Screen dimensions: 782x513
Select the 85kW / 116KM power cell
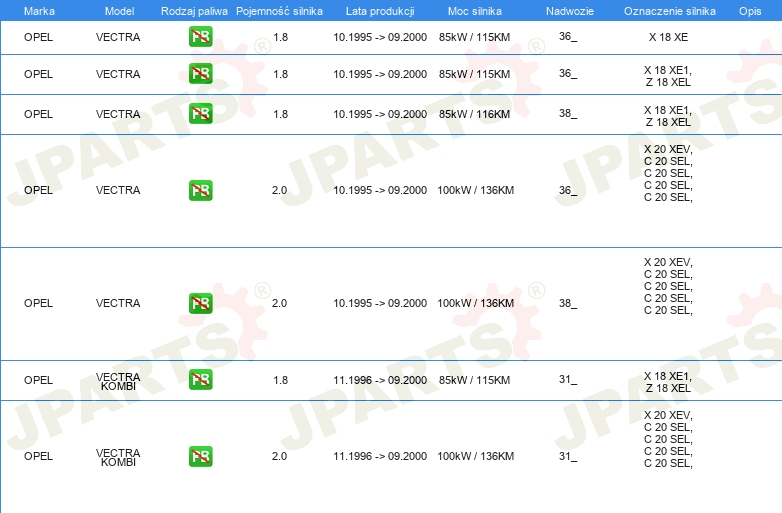coord(474,114)
